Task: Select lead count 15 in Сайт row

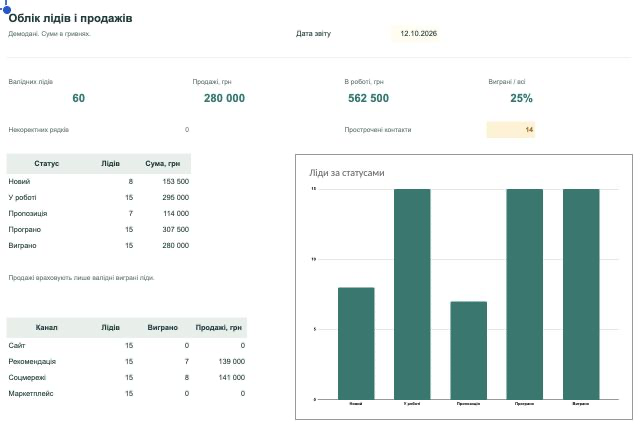Action: [x=129, y=346]
